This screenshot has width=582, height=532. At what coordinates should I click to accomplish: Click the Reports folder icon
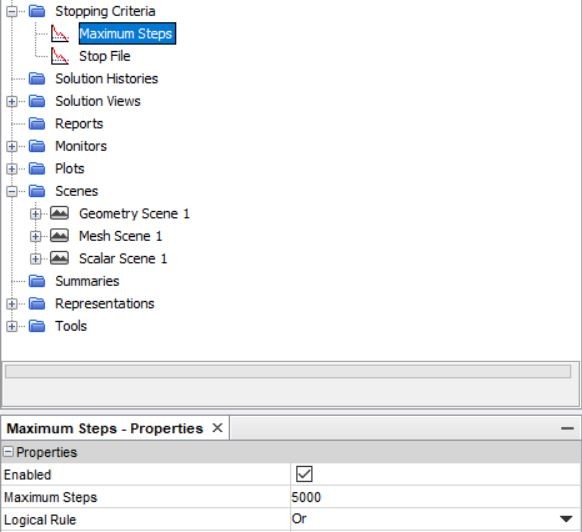(x=37, y=124)
